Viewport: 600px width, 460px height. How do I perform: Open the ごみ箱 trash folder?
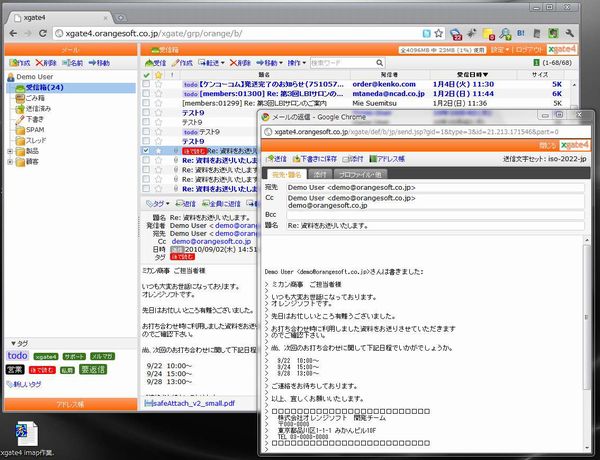pyautogui.click(x=35, y=98)
